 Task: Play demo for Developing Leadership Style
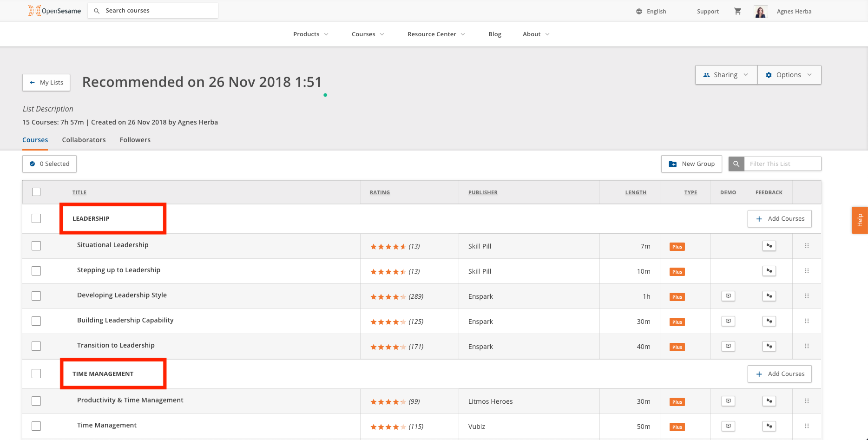coord(728,296)
